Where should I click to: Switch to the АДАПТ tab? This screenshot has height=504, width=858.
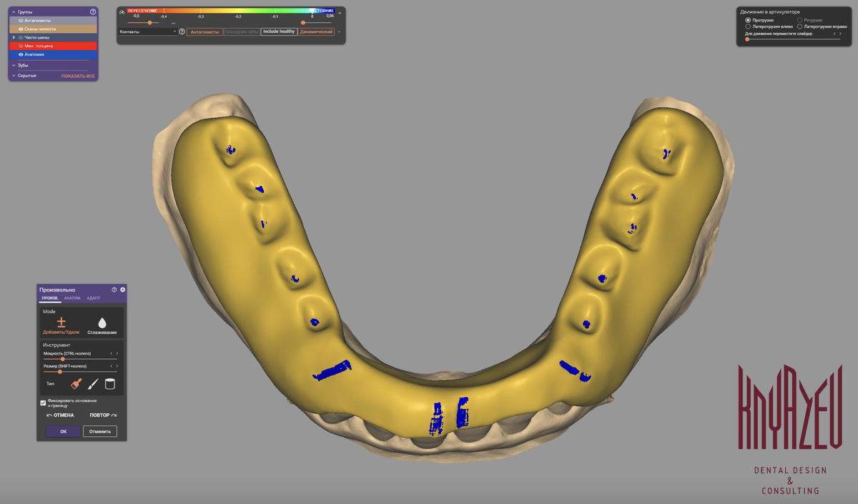[x=93, y=298]
